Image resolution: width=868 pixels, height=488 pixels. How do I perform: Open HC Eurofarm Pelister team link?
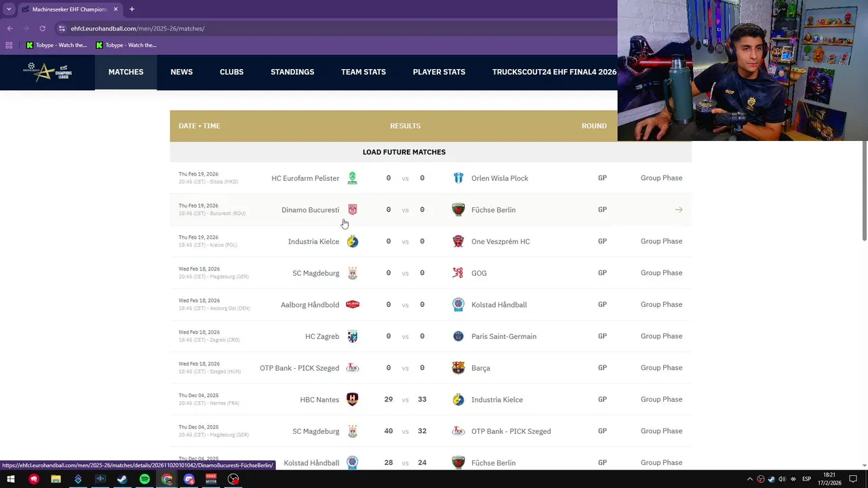(305, 178)
